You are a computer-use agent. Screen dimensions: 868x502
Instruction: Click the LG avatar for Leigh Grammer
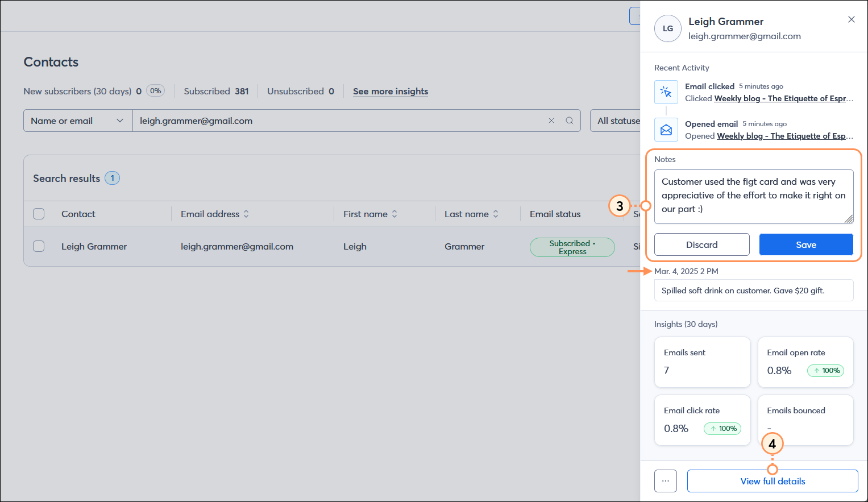pyautogui.click(x=667, y=28)
